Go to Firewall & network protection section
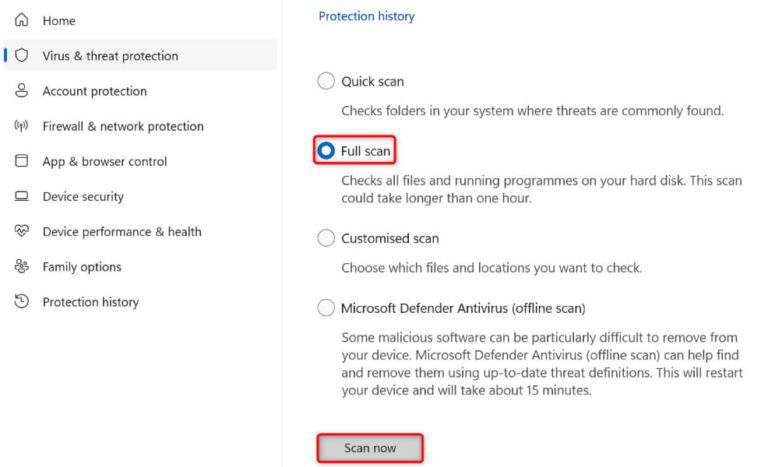Viewport: 768px width, 467px height. tap(122, 126)
